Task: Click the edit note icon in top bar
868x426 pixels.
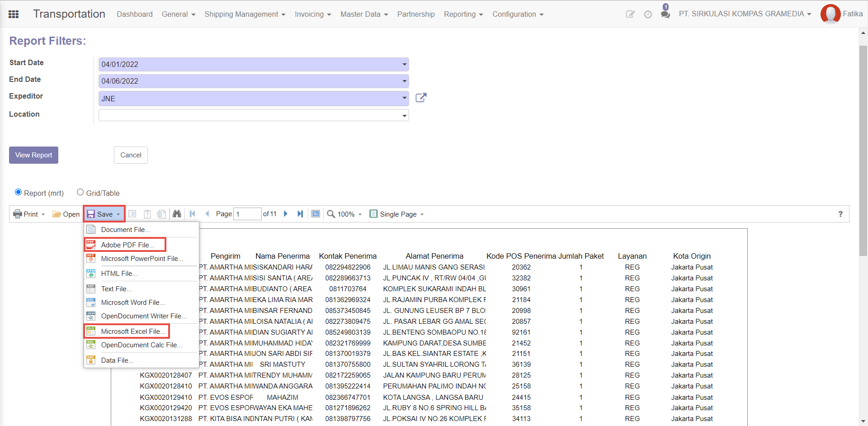Action: [630, 14]
